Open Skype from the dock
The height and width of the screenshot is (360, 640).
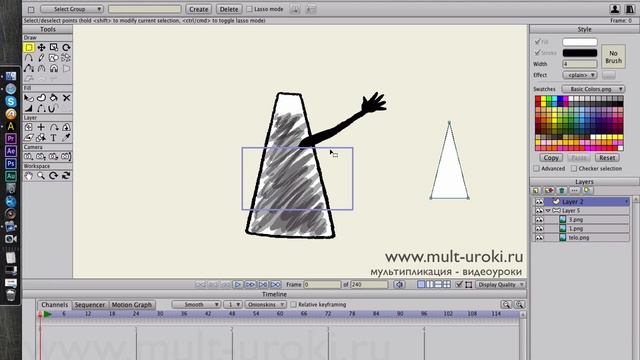point(11,101)
